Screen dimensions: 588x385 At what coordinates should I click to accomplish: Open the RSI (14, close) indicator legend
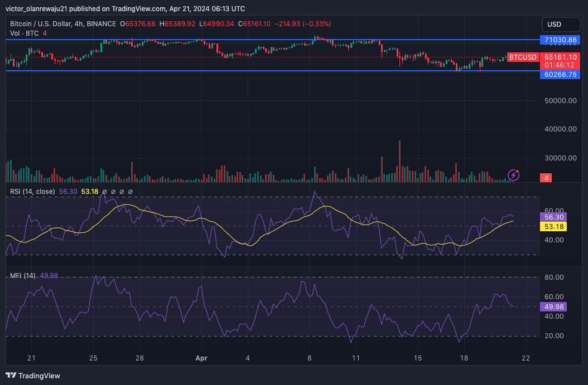[x=32, y=192]
